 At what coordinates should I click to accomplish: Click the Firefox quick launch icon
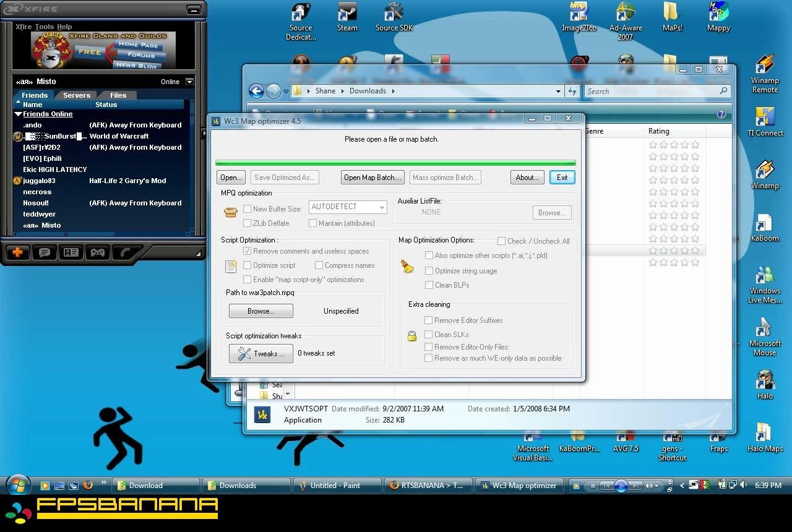tap(88, 486)
